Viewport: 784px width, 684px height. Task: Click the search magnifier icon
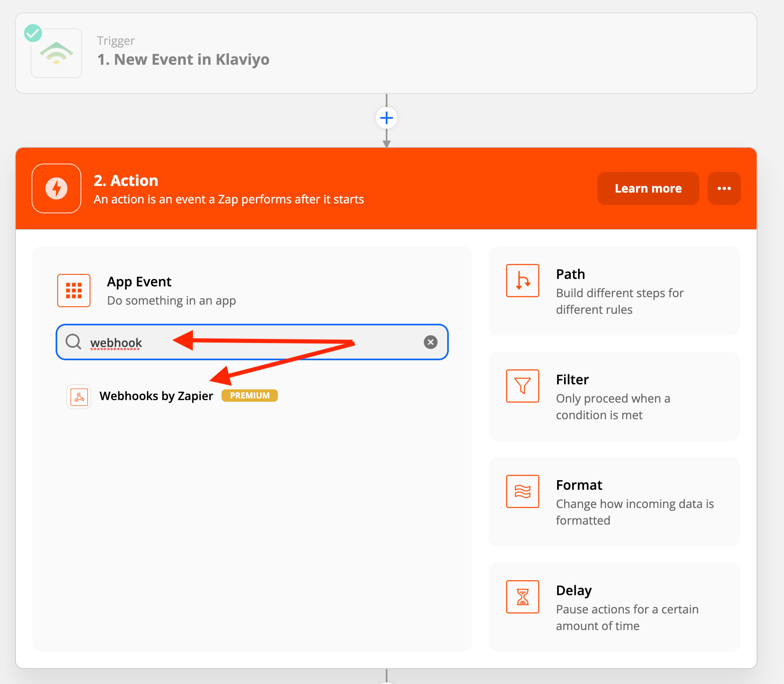tap(73, 342)
